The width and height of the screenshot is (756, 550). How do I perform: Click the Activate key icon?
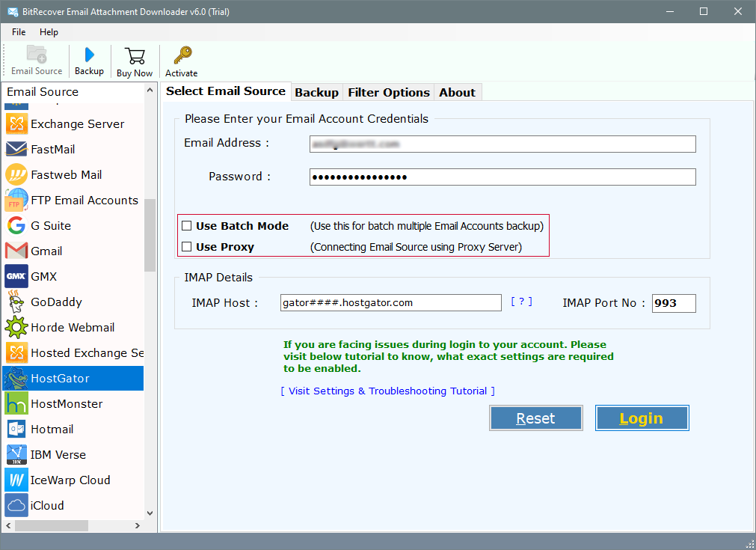pos(182,55)
